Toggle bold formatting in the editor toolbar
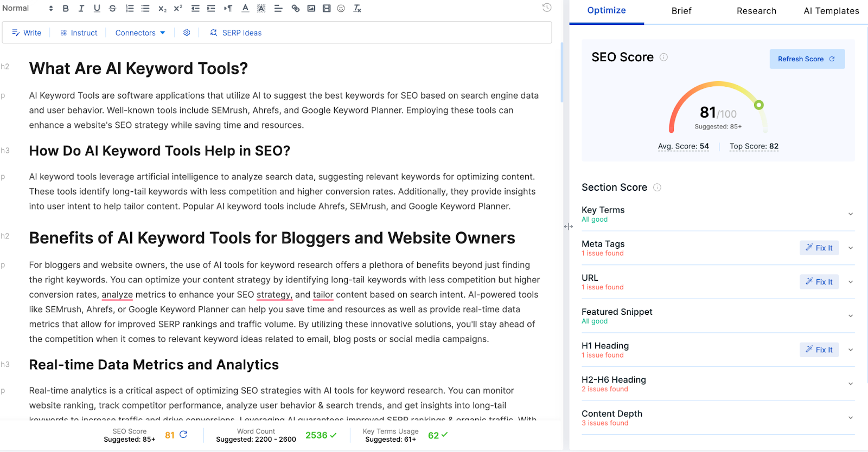 click(x=66, y=9)
